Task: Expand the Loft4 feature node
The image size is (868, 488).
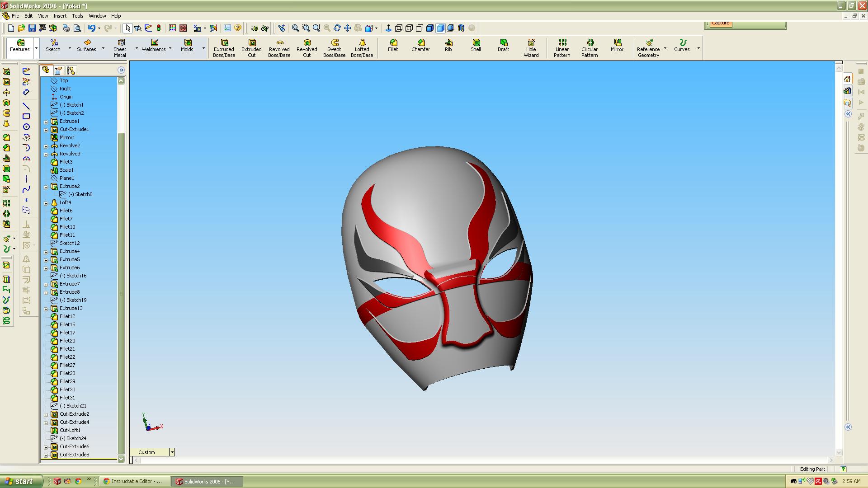Action: point(46,203)
